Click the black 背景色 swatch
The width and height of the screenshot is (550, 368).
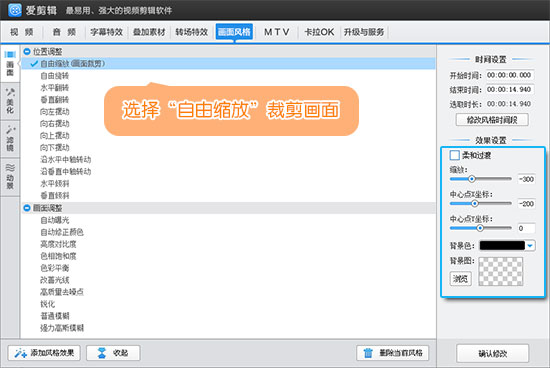[502, 246]
